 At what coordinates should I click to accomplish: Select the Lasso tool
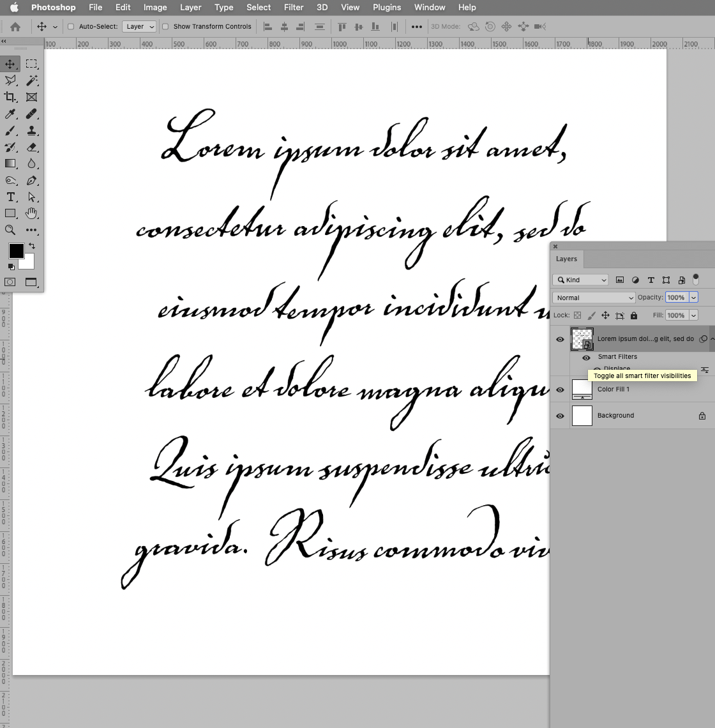click(x=10, y=80)
